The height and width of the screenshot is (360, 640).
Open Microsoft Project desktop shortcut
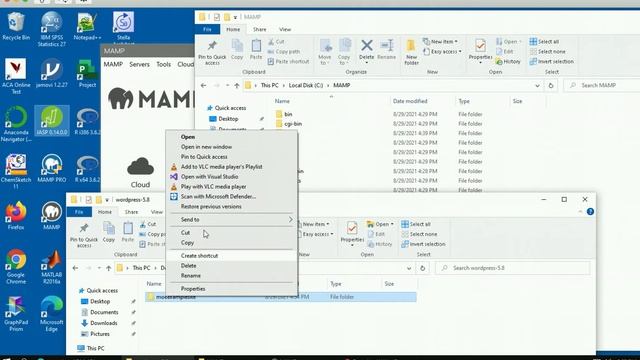[87, 73]
